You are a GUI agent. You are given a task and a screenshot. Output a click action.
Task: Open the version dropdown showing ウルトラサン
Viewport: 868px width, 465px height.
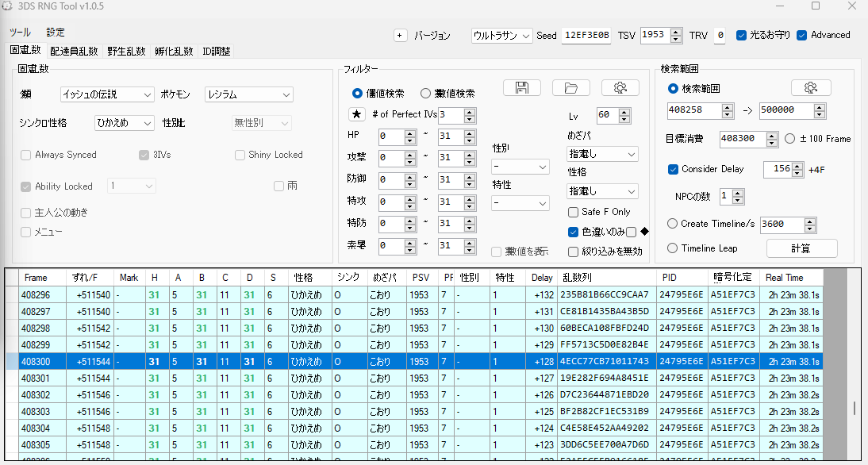click(502, 36)
